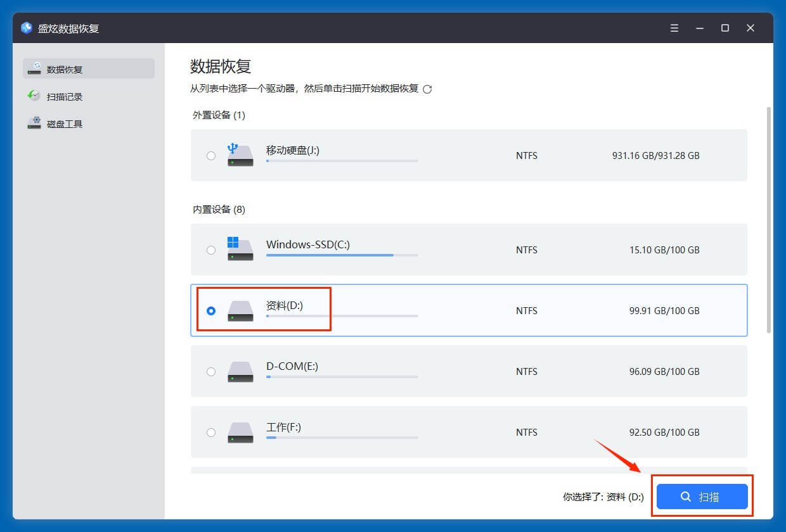The image size is (786, 532).
Task: Open the 数据恢复 sidebar icon
Action: (x=35, y=69)
